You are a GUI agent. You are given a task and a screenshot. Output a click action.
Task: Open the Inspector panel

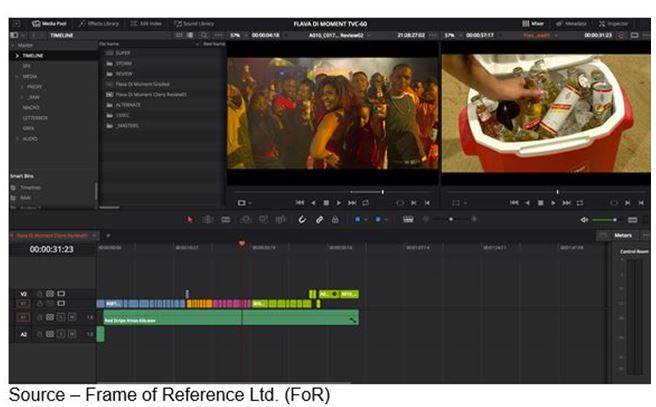613,24
